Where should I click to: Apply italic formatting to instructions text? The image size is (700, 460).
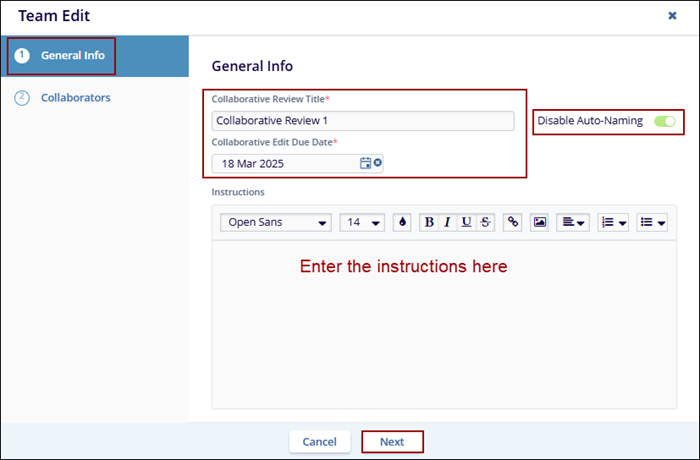[x=447, y=222]
